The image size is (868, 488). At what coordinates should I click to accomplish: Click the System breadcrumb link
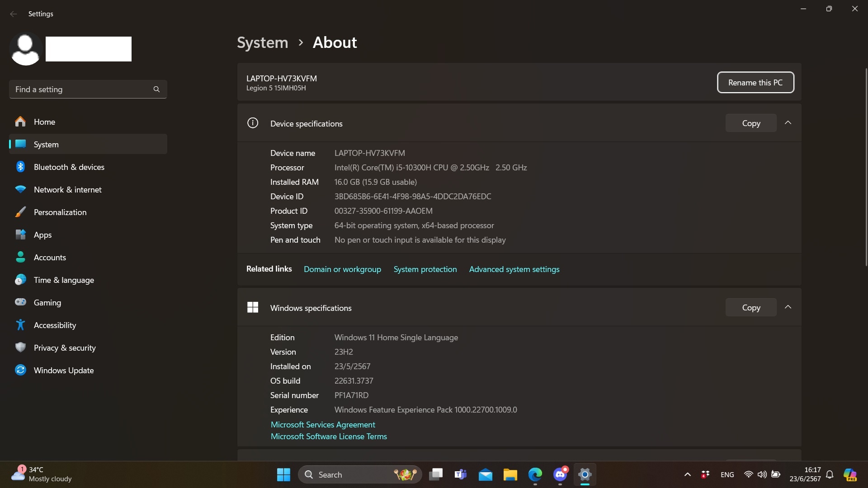pos(262,42)
